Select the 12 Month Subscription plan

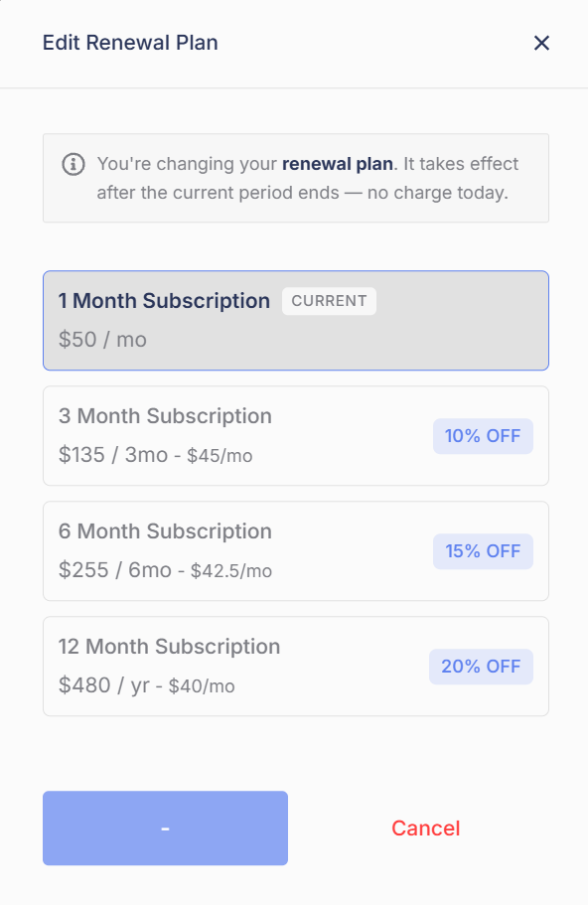coord(295,667)
